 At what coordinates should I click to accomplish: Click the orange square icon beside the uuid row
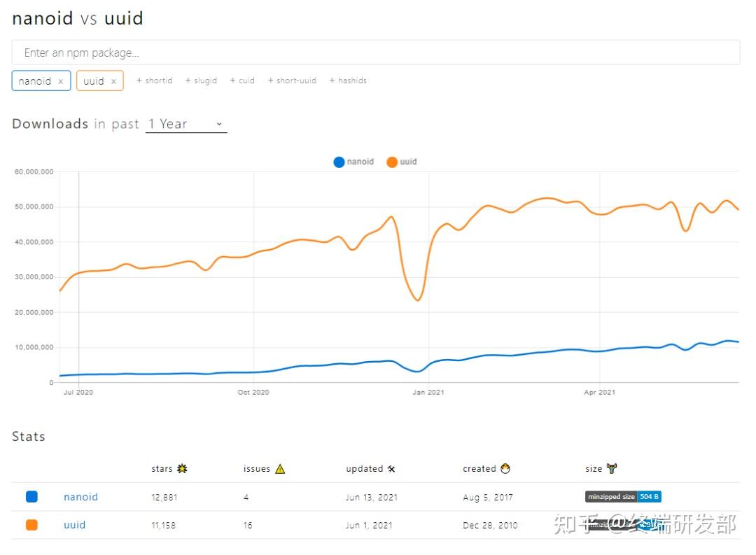pyautogui.click(x=31, y=524)
